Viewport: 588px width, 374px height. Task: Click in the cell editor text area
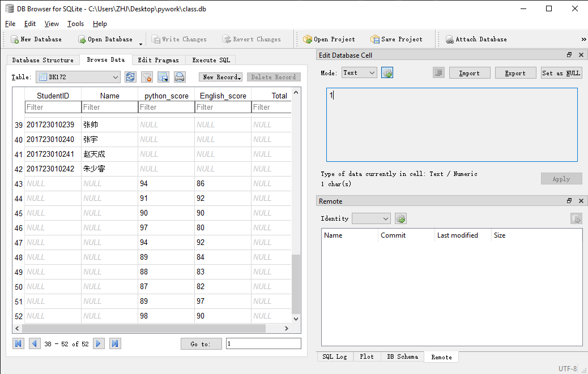(452, 124)
